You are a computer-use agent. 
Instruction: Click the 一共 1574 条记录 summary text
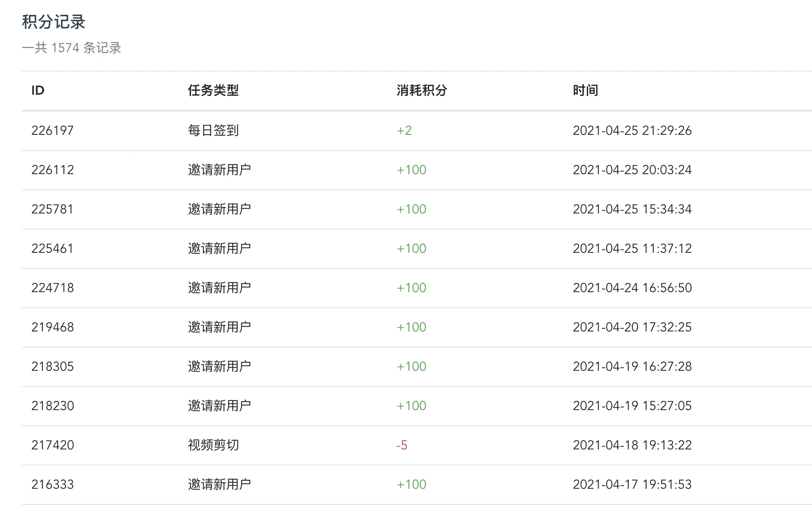pyautogui.click(x=71, y=48)
